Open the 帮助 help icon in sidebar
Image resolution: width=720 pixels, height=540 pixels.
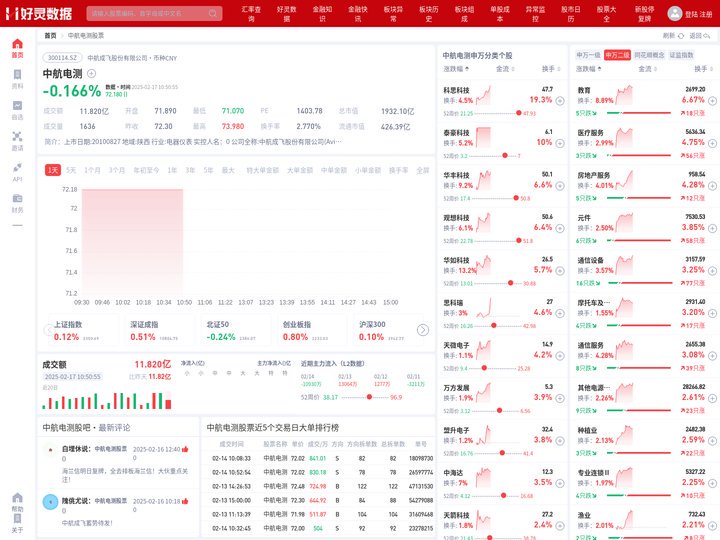point(17,498)
